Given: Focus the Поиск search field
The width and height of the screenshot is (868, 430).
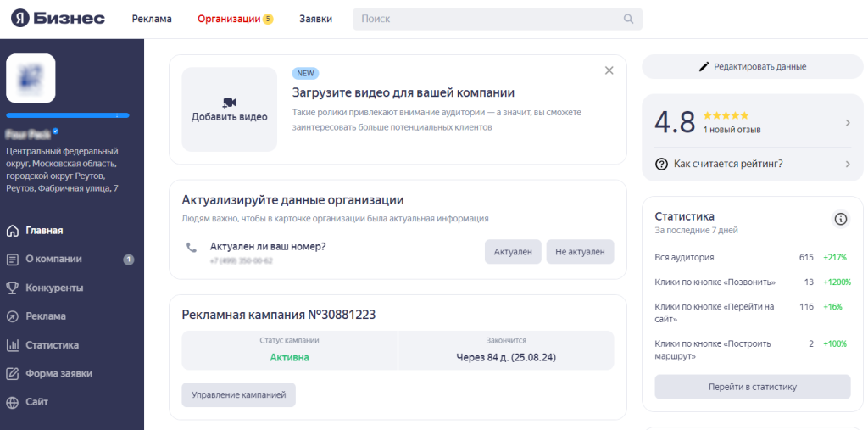Looking at the screenshot, I should click(497, 19).
